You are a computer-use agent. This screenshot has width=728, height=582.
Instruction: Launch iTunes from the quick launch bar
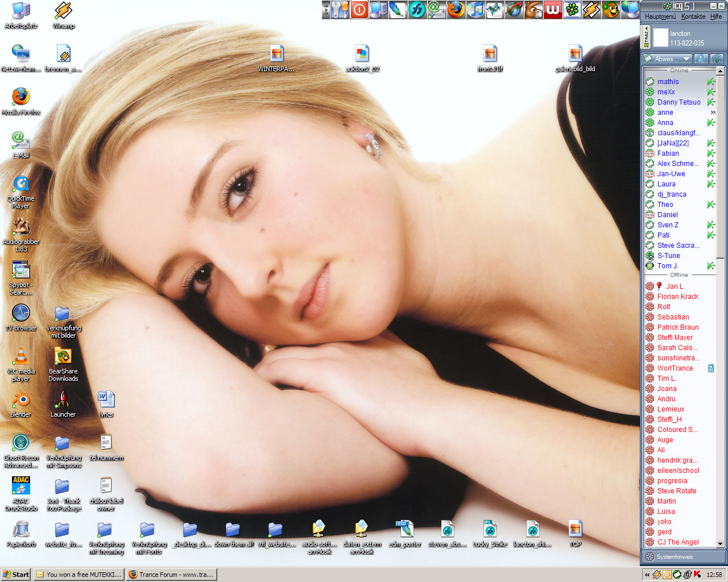(x=475, y=10)
